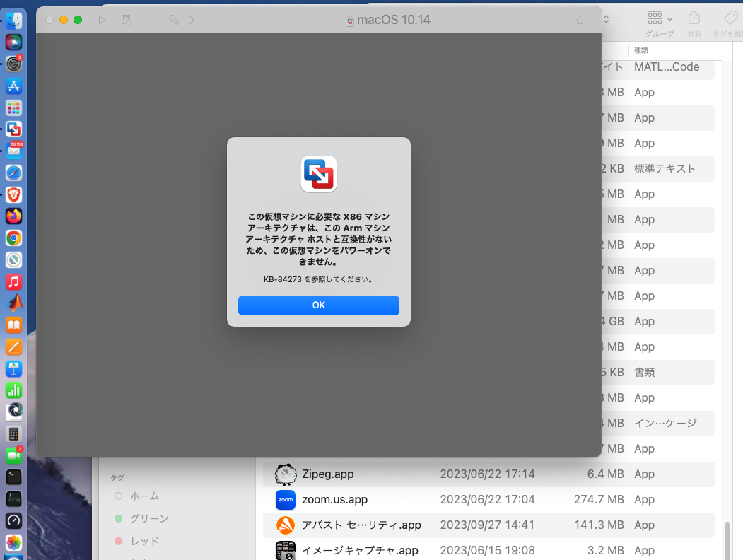Click OK in the VMware architecture error dialog
Screen dimensions: 743x560
pyautogui.click(x=318, y=305)
